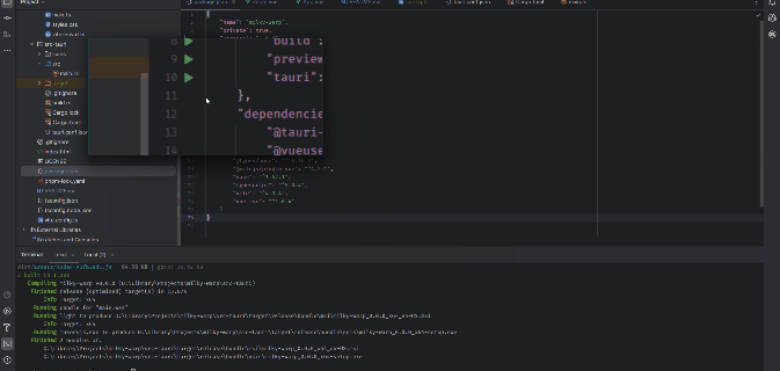Open the Project view dropdown header

[x=31, y=2]
